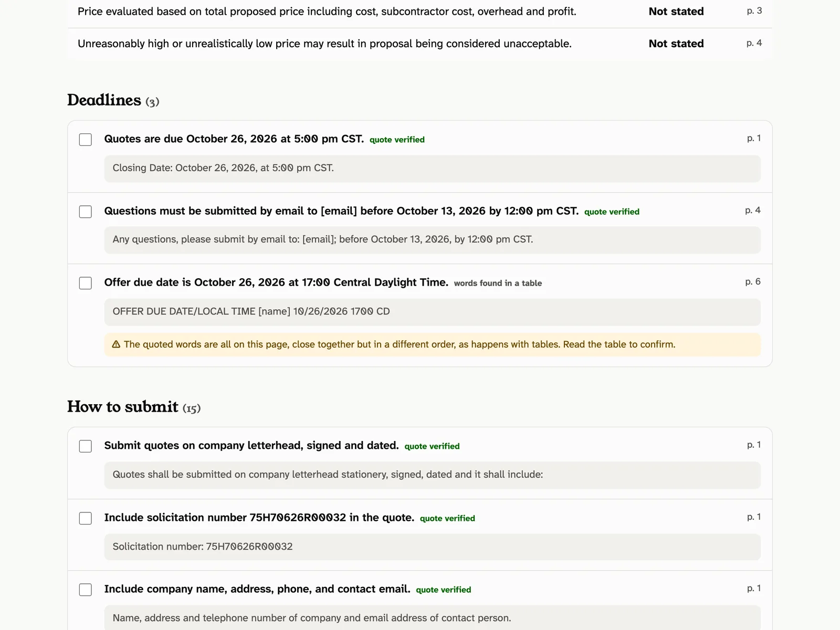Click 'quote verified' badge beside Questions deadline

(x=612, y=212)
